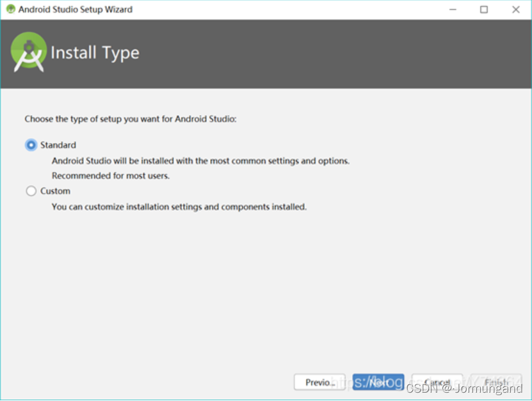Minimize the Setup Wizard window
The image size is (532, 401).
click(453, 10)
